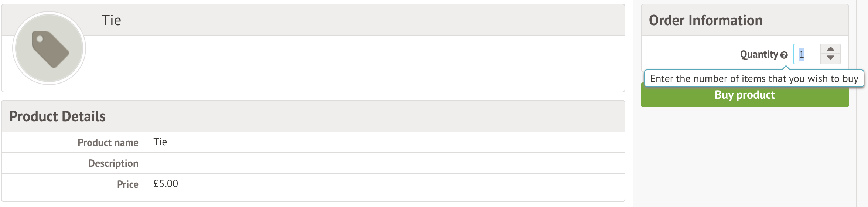Screen dimensions: 868x207
Task: Click the Quantity label text
Action: 759,55
